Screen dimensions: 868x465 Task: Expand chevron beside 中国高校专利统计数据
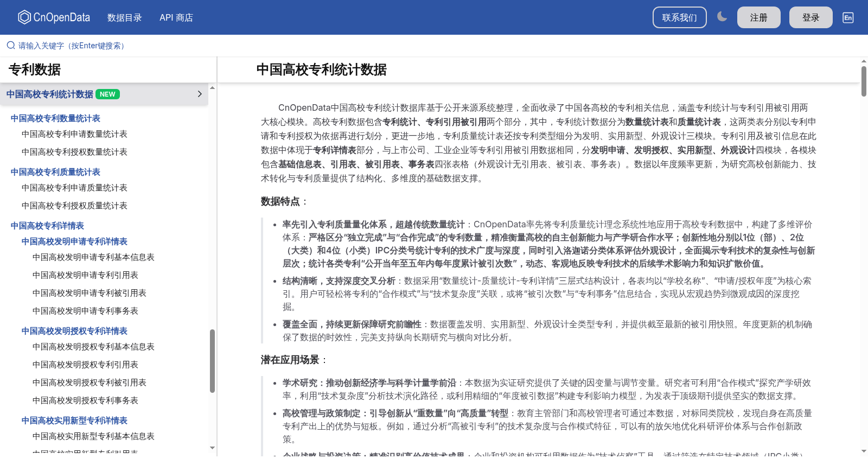tap(200, 94)
